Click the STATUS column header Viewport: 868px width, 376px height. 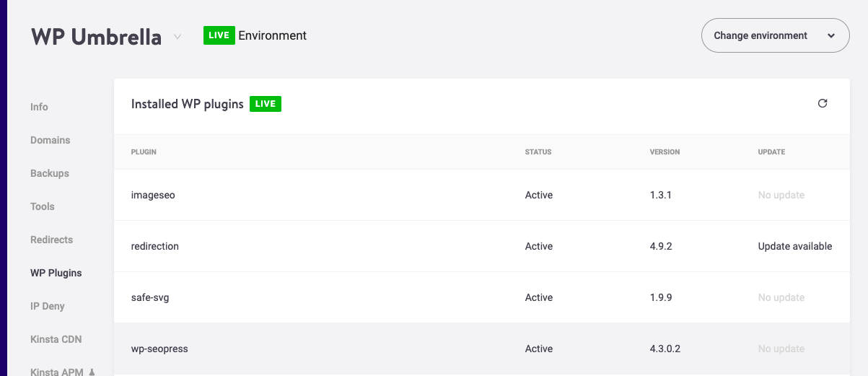click(538, 152)
